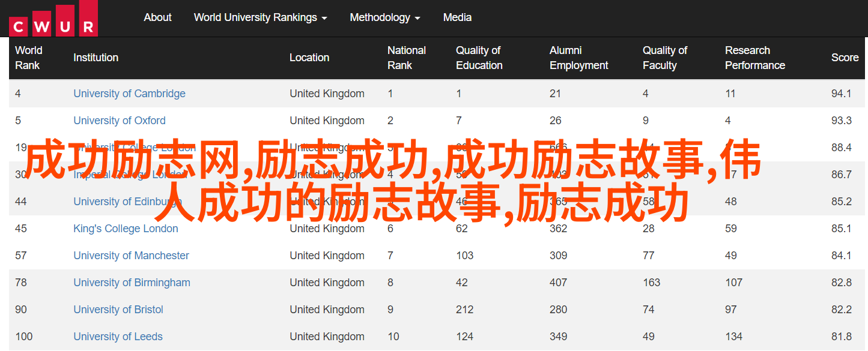Select world rank 78 in Birmingham row
This screenshot has width=868, height=351.
21,283
